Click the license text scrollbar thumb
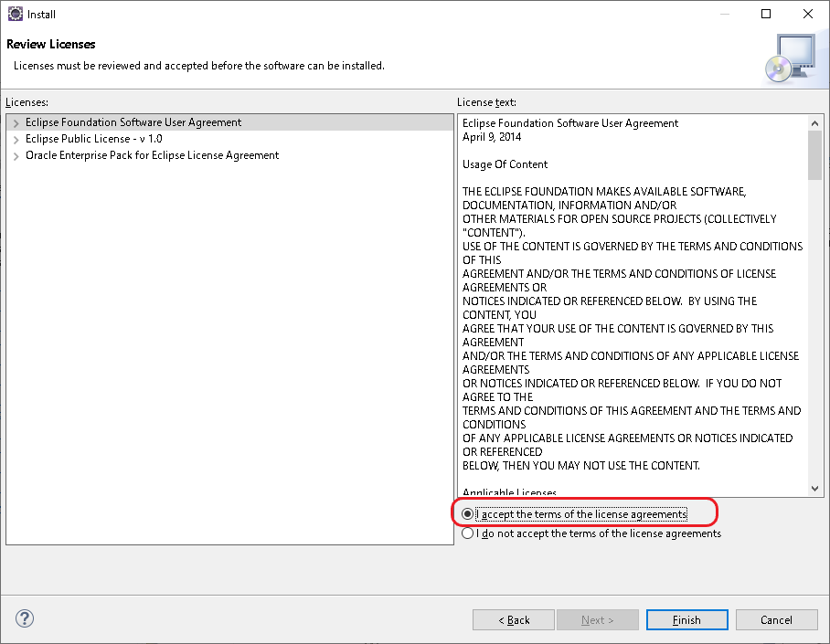830x644 pixels. pos(814,155)
